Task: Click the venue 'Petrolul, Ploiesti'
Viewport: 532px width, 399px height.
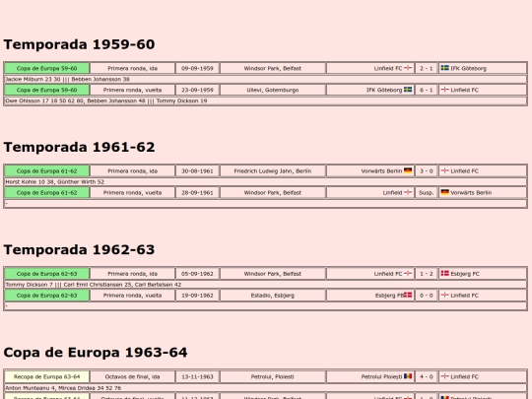Action: [x=273, y=376]
